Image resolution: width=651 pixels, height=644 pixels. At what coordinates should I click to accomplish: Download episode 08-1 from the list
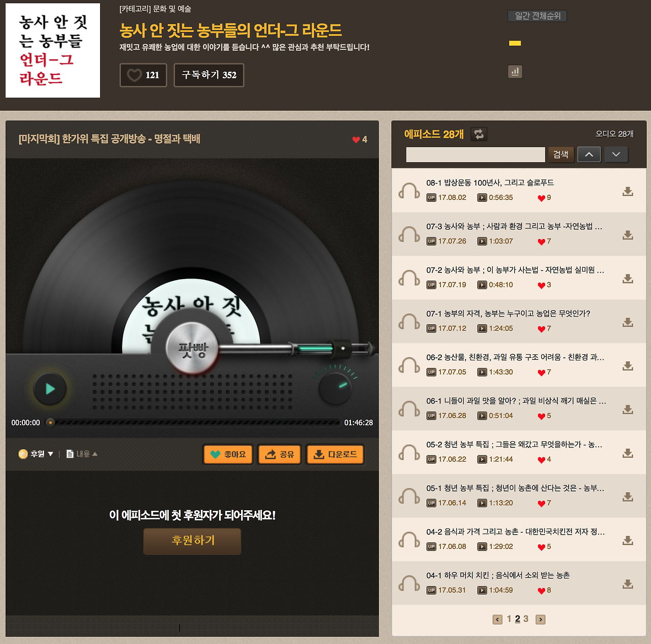628,191
